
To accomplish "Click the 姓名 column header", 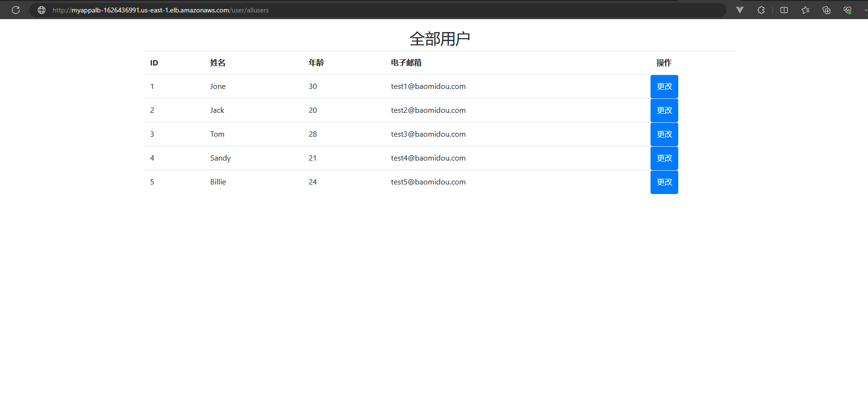I will [218, 63].
